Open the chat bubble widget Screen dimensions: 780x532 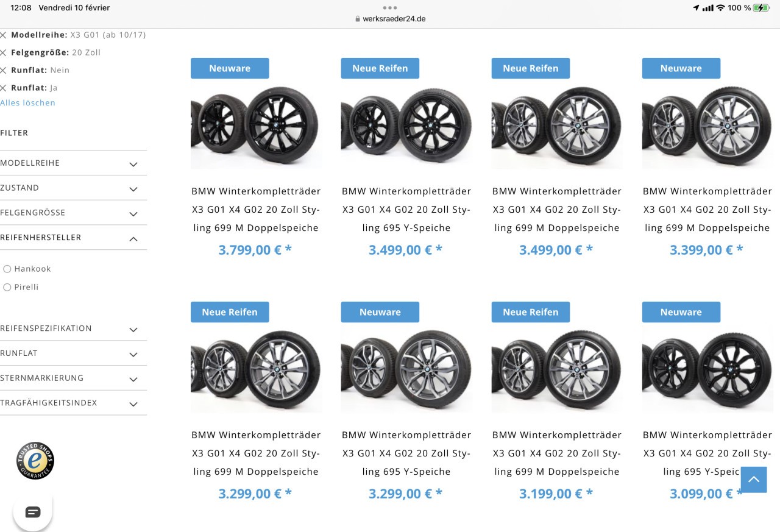[x=33, y=512]
